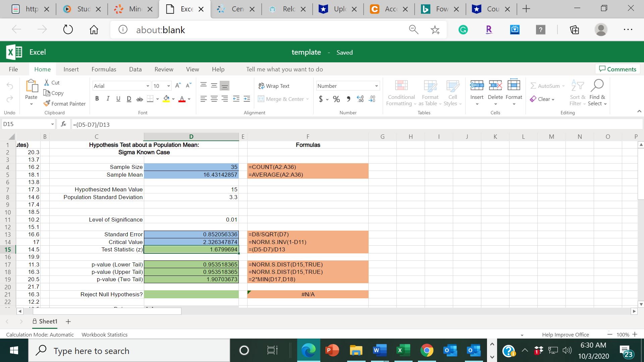The image size is (644, 362).
Task: Click the Cut scissors icon
Action: point(47,82)
